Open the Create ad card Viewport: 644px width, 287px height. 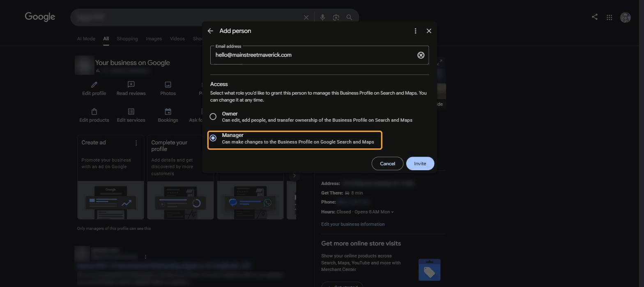[x=111, y=177]
